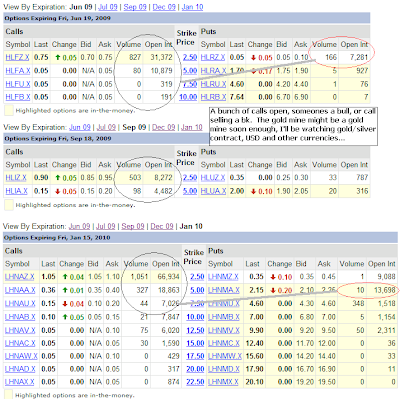Switch to Dec 09 above the Jun 19 table

(164, 7)
